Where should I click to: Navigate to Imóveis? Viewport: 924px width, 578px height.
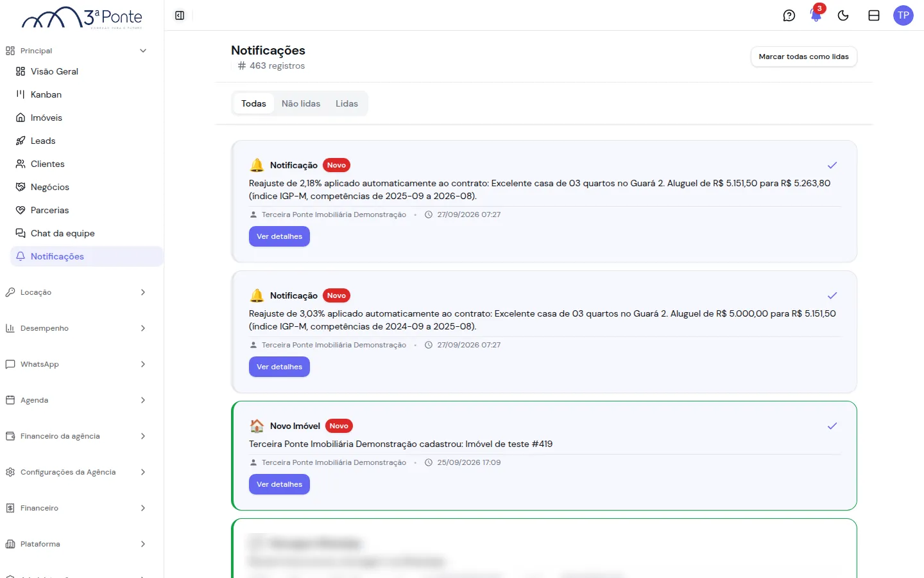point(46,118)
